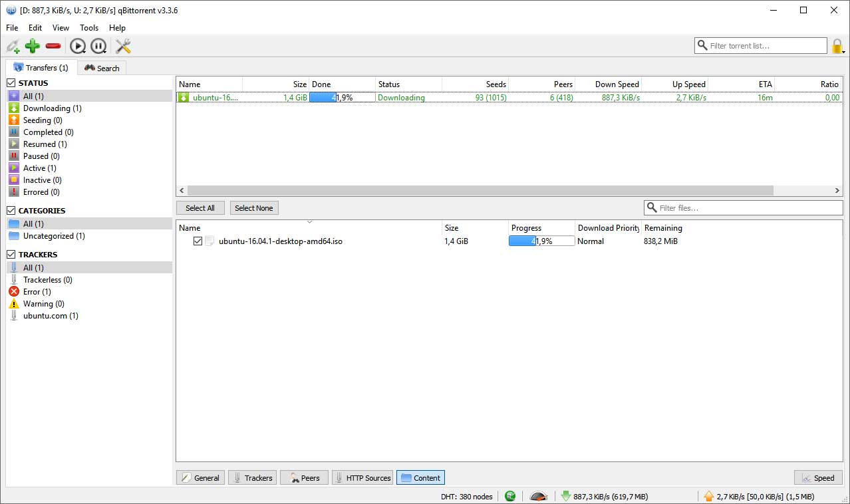Screen dimensions: 850x504
Task: Open the Help menu
Action: click(117, 28)
